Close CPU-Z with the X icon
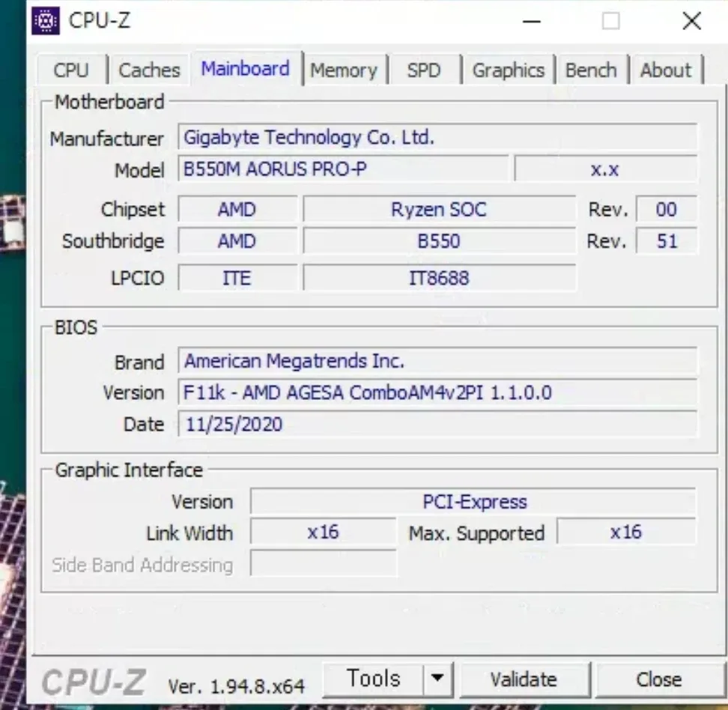The width and height of the screenshot is (728, 710). [691, 22]
